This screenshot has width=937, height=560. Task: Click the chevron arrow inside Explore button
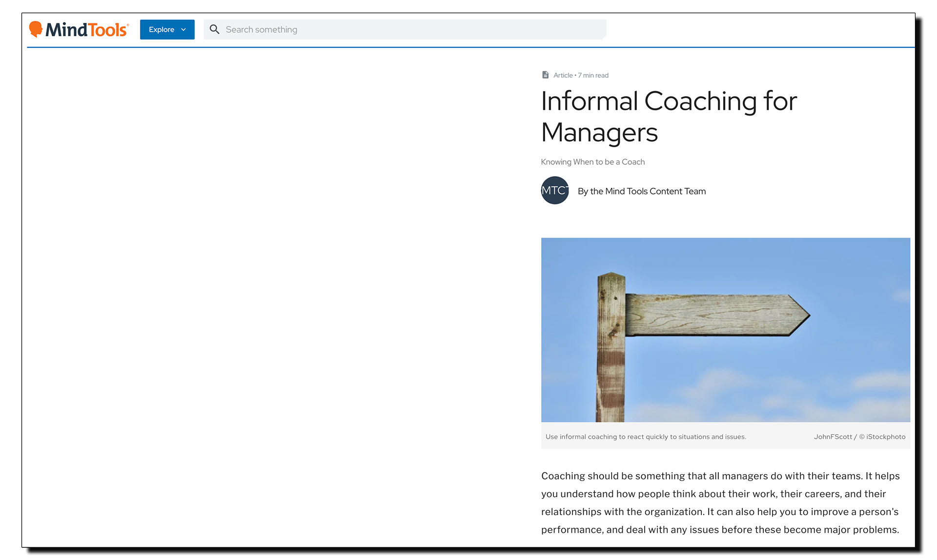[x=183, y=30]
